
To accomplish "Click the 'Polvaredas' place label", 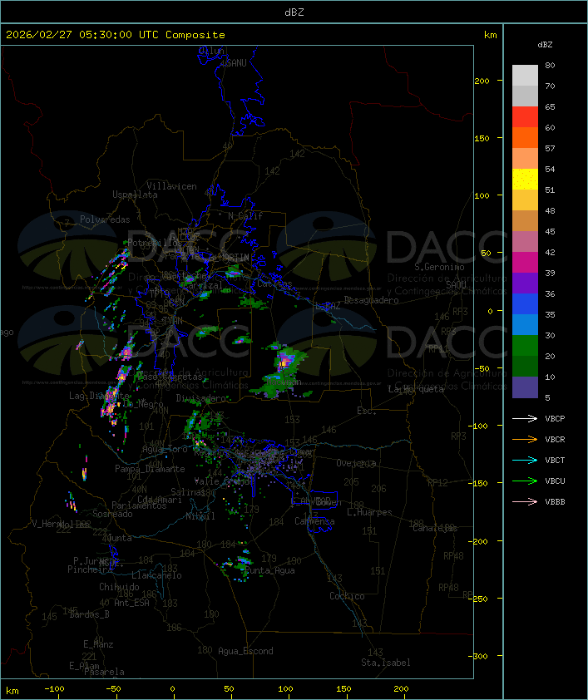I will [105, 219].
